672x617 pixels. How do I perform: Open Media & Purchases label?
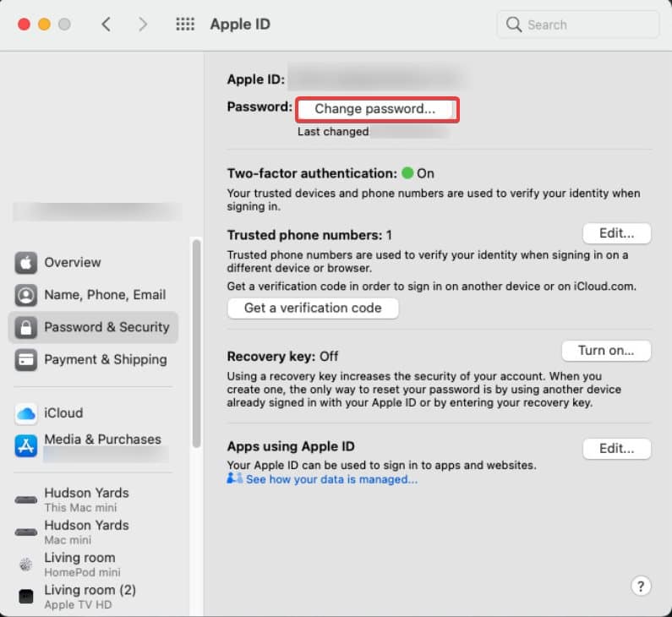(x=103, y=440)
